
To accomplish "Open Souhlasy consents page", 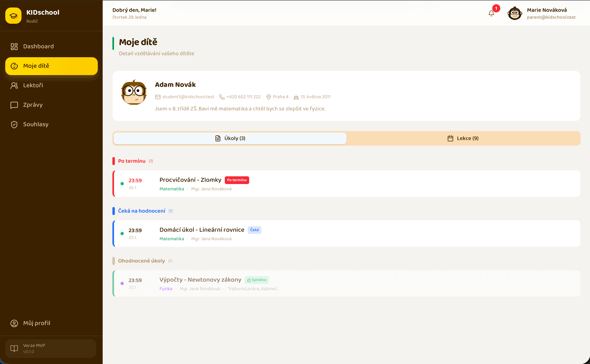I will point(36,124).
